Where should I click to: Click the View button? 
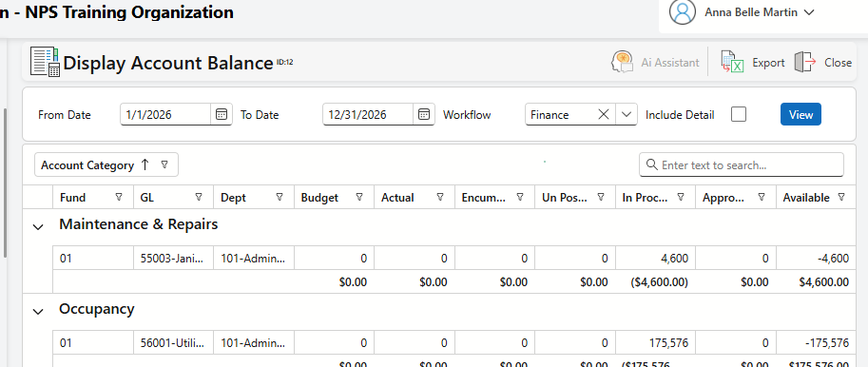pos(800,115)
